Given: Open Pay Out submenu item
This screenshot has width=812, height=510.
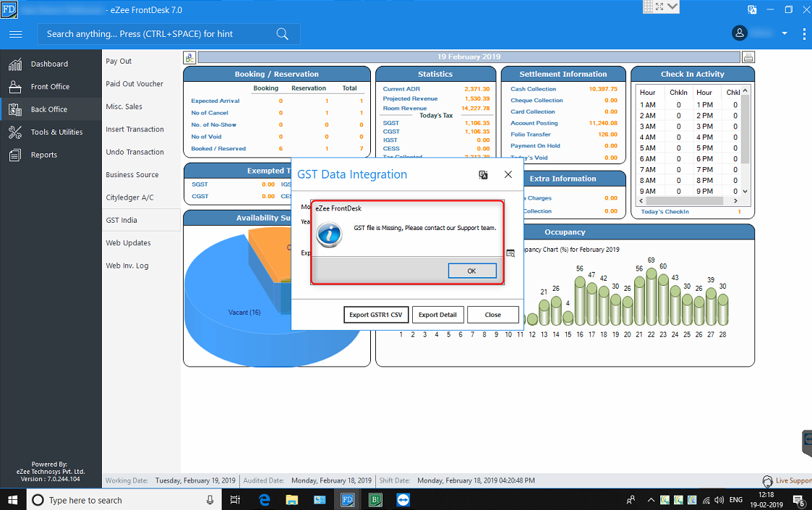Looking at the screenshot, I should tap(119, 61).
